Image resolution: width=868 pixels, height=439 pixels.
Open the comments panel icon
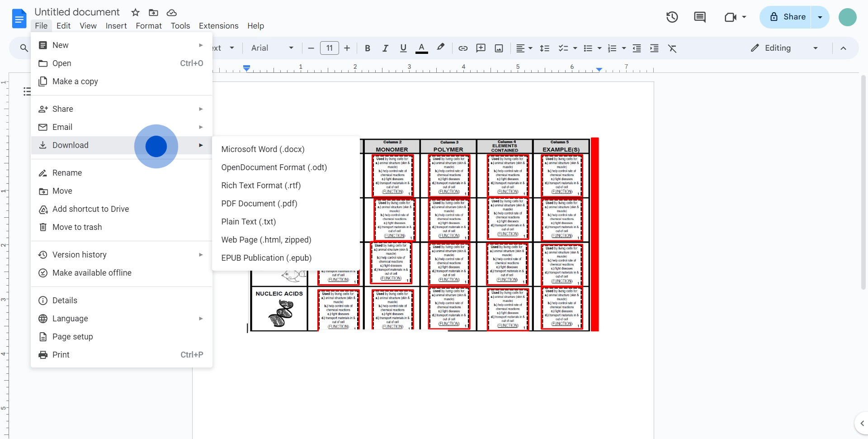coord(699,17)
